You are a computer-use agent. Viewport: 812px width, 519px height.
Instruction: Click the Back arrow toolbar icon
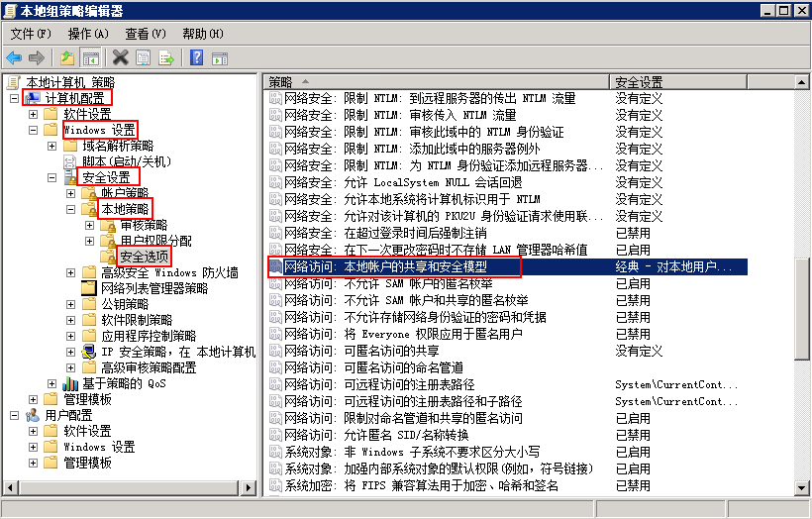tap(14, 57)
